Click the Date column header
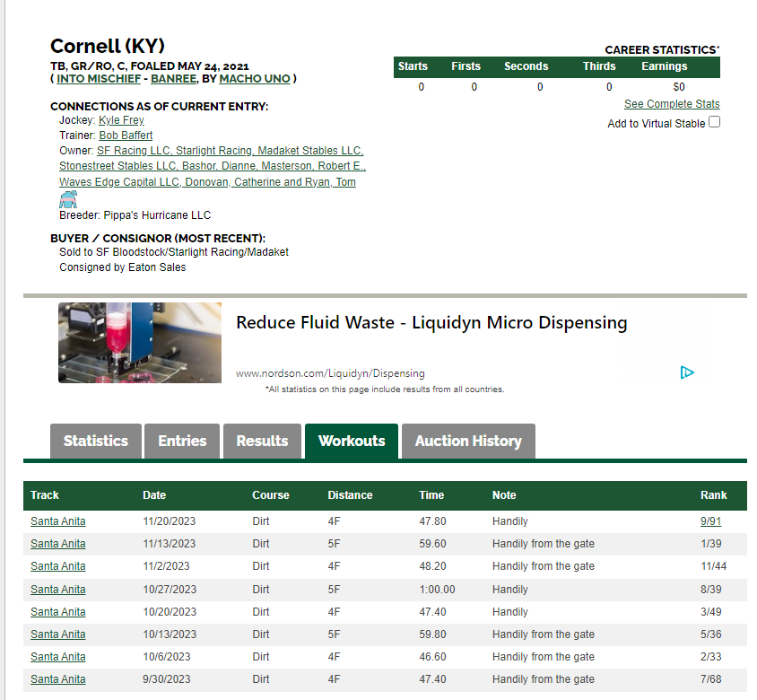The image size is (757, 700). click(x=154, y=495)
